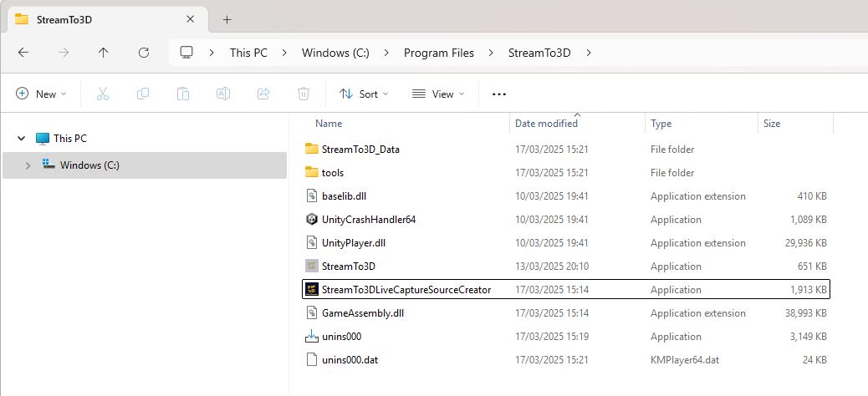Click the 17/03/2025 15:19 date cell
This screenshot has height=396, width=868.
click(552, 337)
